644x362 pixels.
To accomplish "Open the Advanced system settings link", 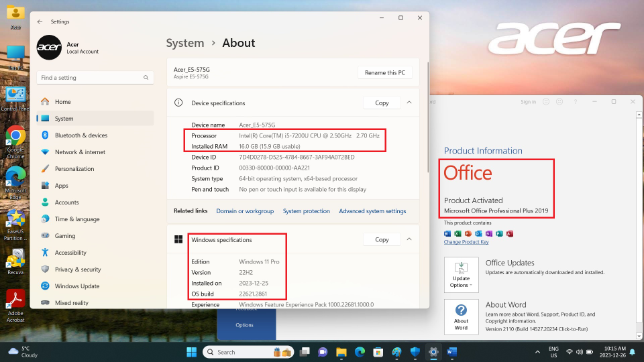I will [x=372, y=211].
